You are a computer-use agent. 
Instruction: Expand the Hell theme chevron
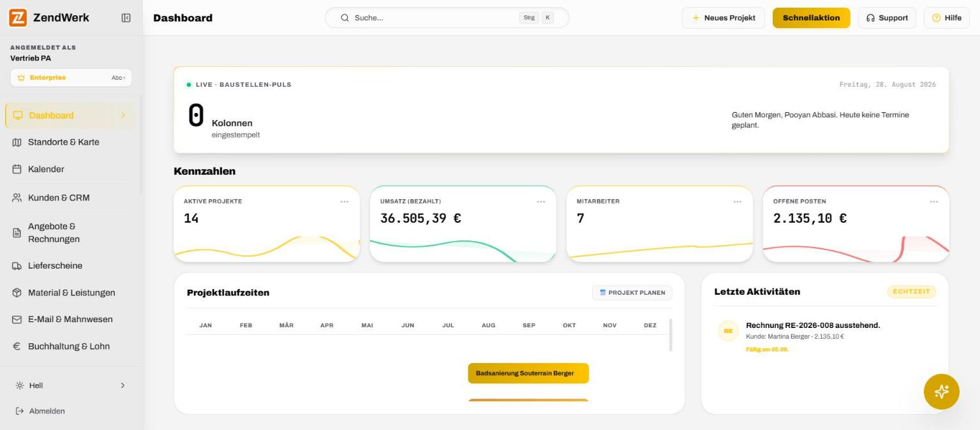[123, 385]
